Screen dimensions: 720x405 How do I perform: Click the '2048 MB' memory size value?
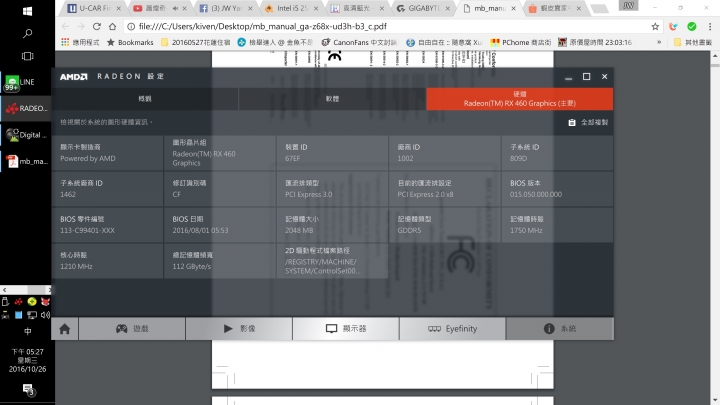click(x=299, y=231)
